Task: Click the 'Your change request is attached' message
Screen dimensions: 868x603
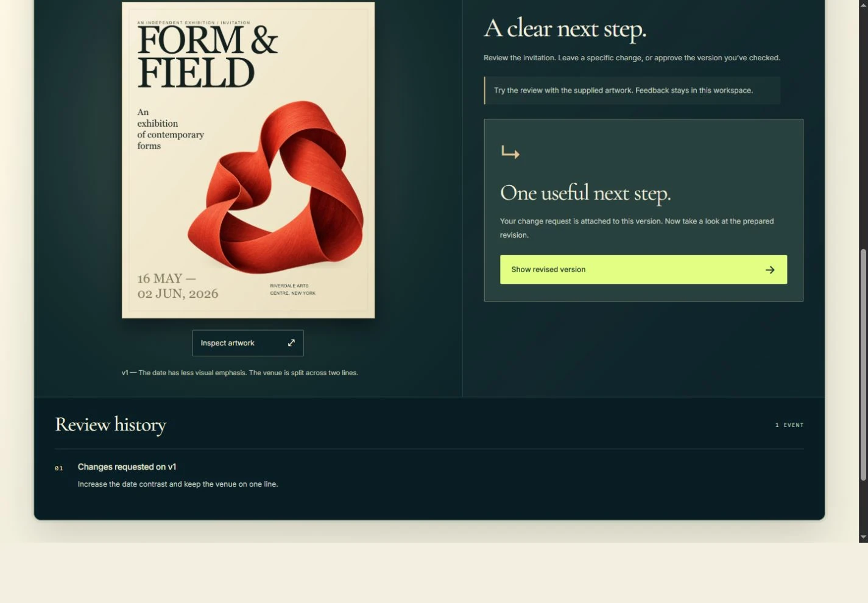Action: (637, 228)
